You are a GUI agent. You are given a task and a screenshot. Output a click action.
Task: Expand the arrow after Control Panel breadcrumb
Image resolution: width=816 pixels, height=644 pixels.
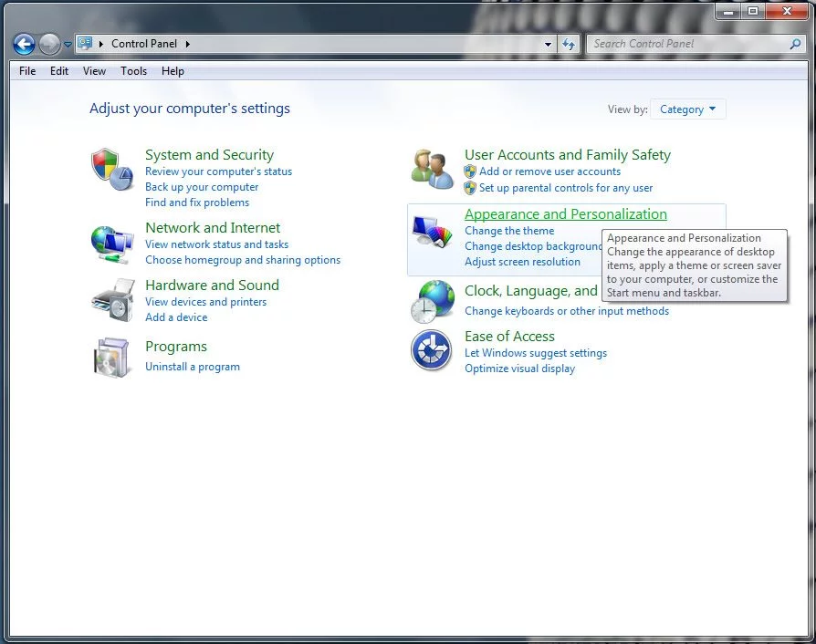pyautogui.click(x=187, y=44)
